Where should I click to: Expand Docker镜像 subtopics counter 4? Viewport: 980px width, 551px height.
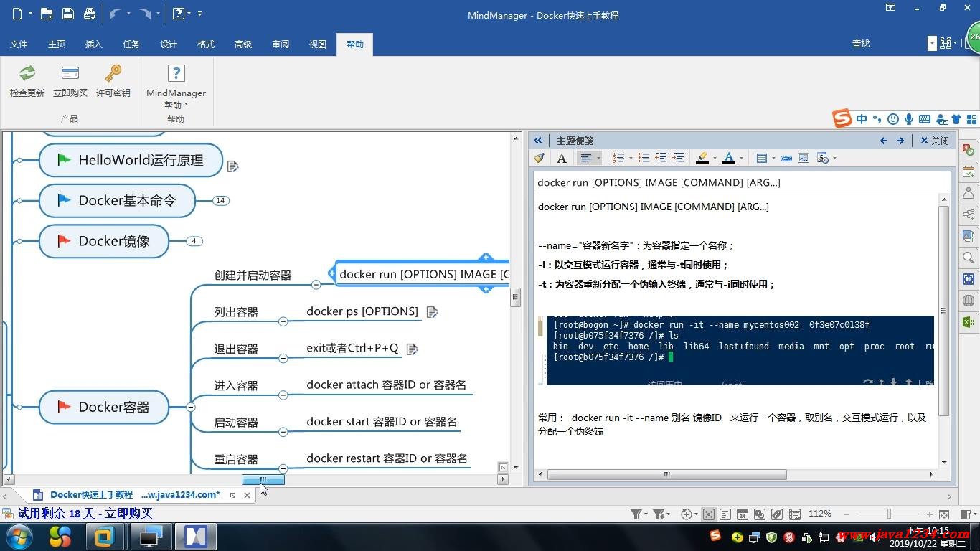coord(194,241)
